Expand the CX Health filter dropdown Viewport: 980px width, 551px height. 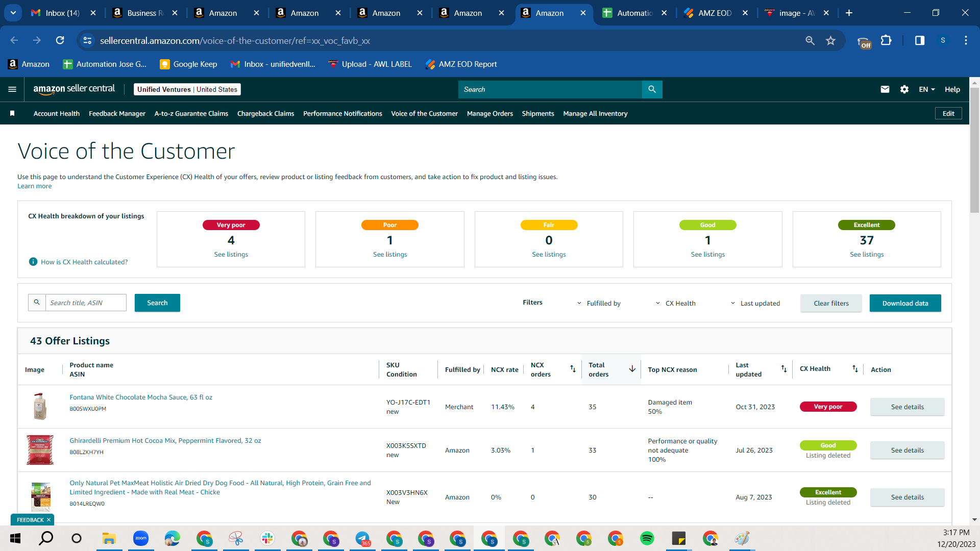pyautogui.click(x=675, y=303)
